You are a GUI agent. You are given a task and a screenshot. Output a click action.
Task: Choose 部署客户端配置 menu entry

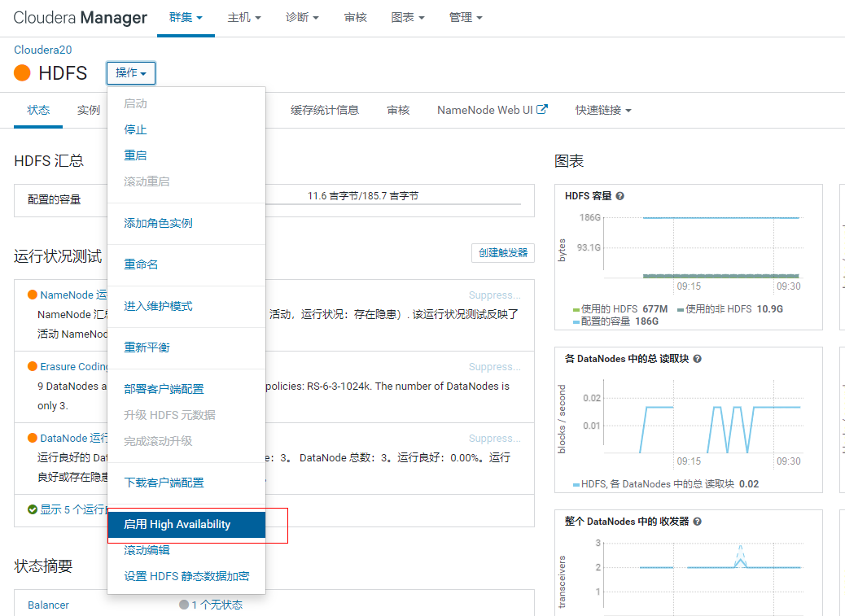pyautogui.click(x=164, y=389)
